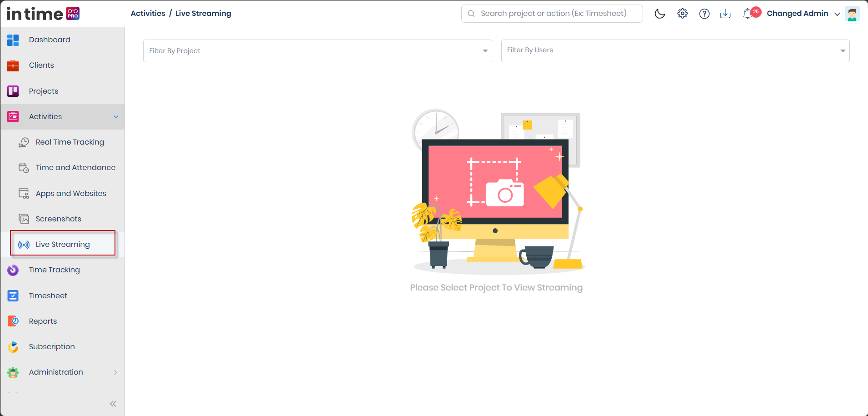Click the Time Tracking purple icon

[x=13, y=270]
